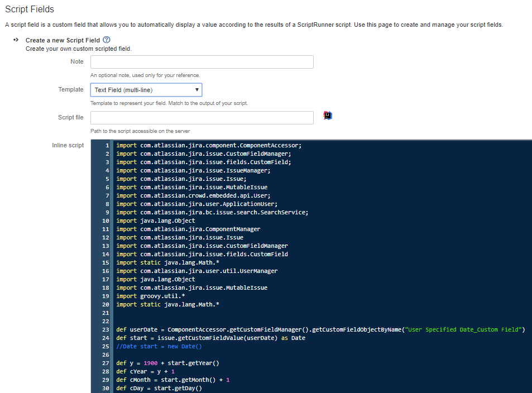This screenshot has width=532, height=393.
Task: Click the static java.lang.Math import on line 15
Action: [x=167, y=263]
